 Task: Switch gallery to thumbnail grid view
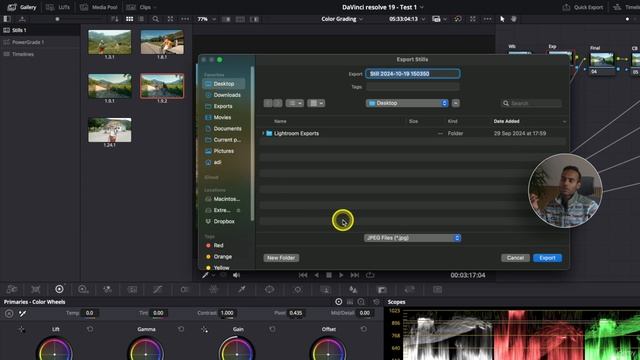click(x=129, y=19)
